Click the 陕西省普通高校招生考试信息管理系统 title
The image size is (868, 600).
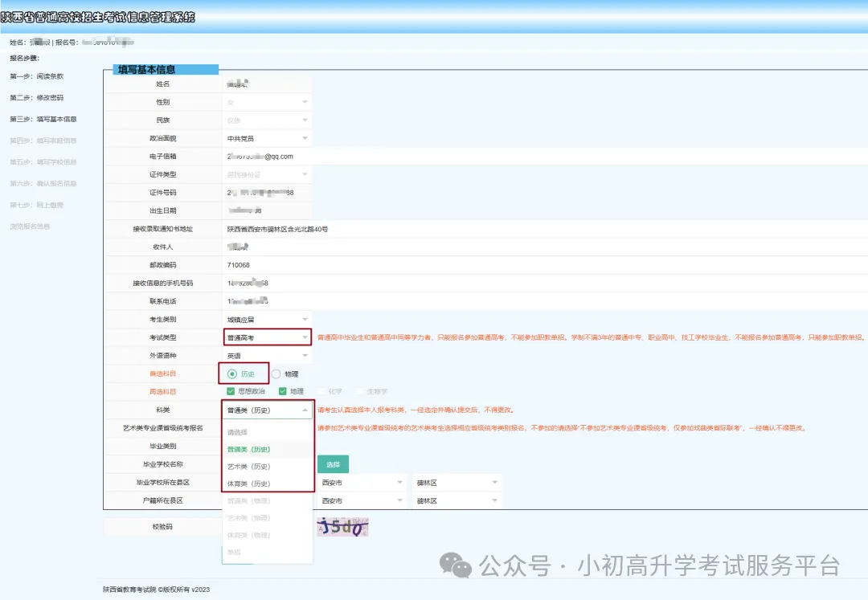click(97, 17)
